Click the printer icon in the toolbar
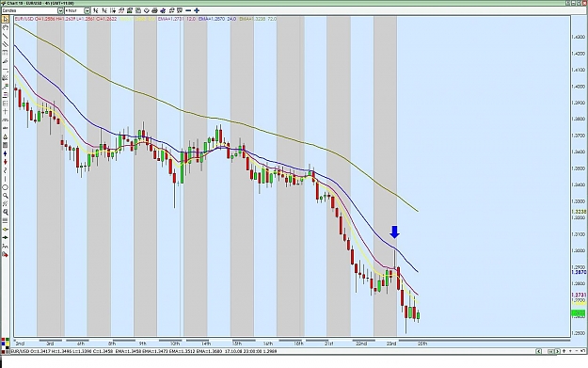 click(x=154, y=10)
